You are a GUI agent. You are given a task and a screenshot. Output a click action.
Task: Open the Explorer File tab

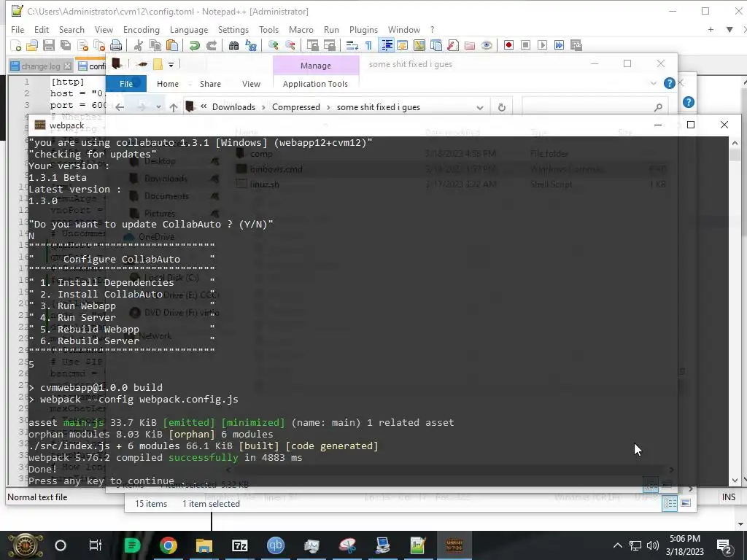tap(125, 84)
